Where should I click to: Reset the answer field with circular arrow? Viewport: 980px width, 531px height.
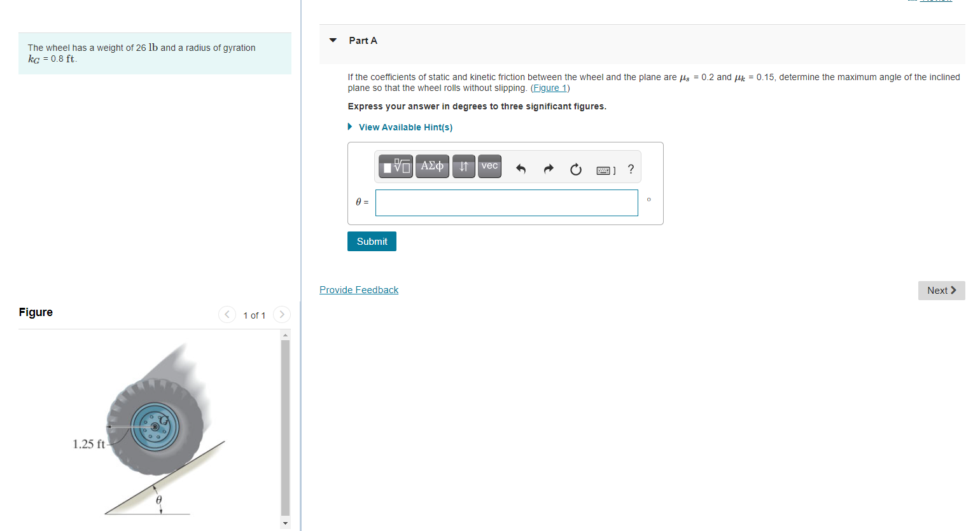click(576, 169)
